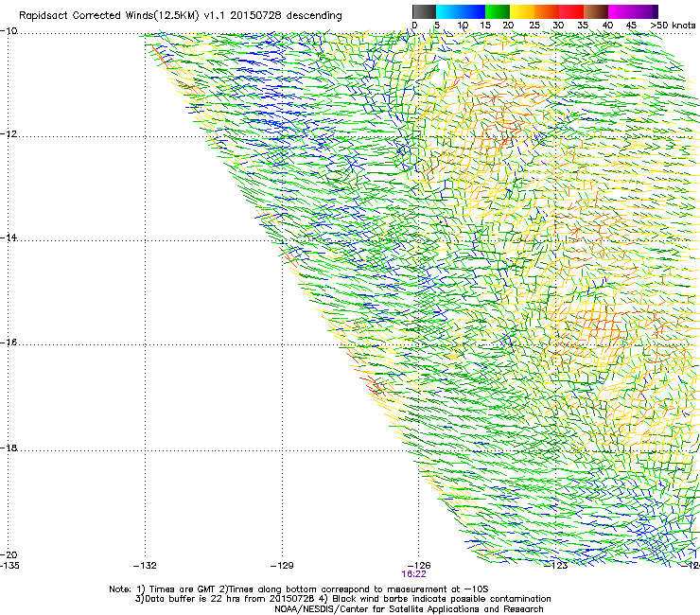Viewport: 700px width, 615px height.
Task: Click the -10 latitude axis label
Action: tap(9, 31)
